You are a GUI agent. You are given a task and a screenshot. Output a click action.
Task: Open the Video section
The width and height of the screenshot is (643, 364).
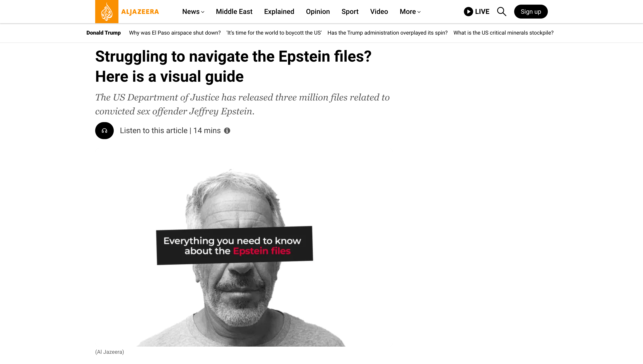379,12
